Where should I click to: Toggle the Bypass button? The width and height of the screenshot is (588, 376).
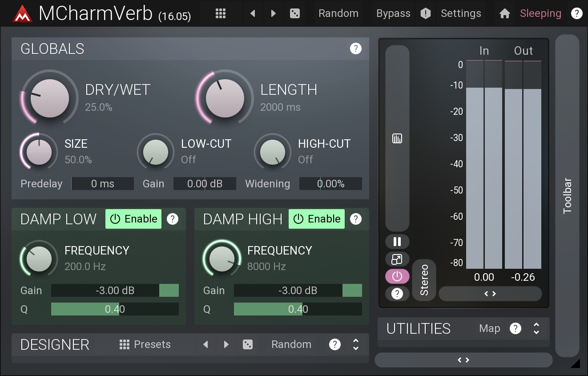tap(393, 13)
